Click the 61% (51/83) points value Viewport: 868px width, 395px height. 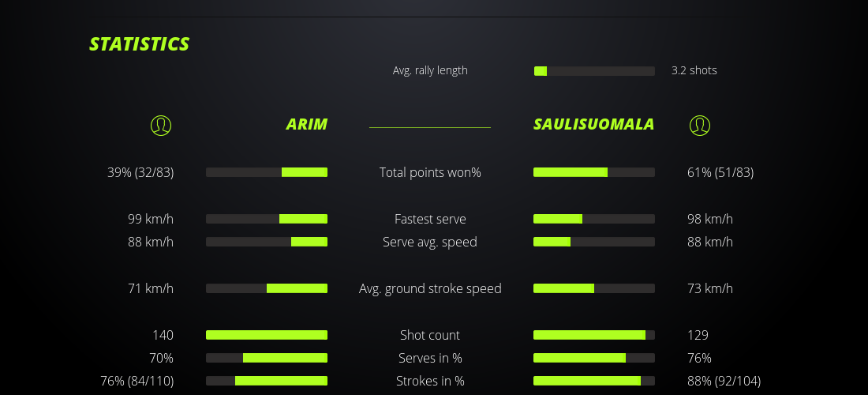[720, 172]
